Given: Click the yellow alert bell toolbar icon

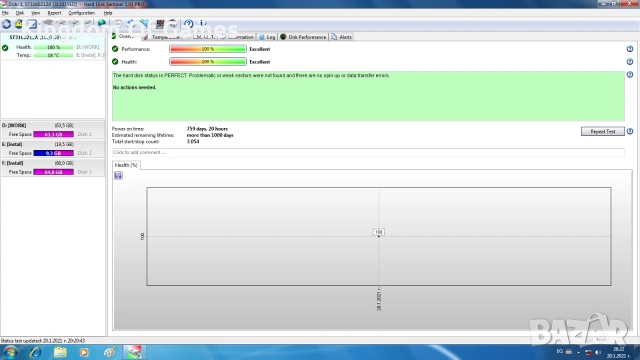Looking at the screenshot, I should coord(19,24).
